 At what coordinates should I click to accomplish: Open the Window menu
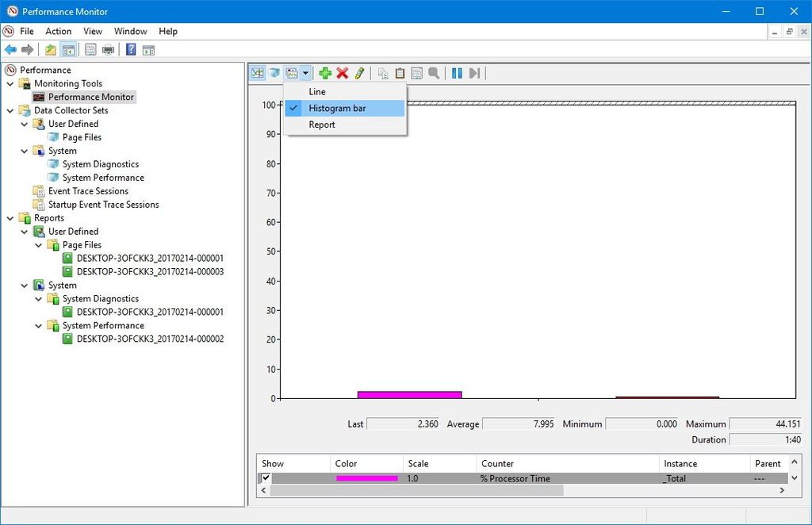click(x=130, y=31)
